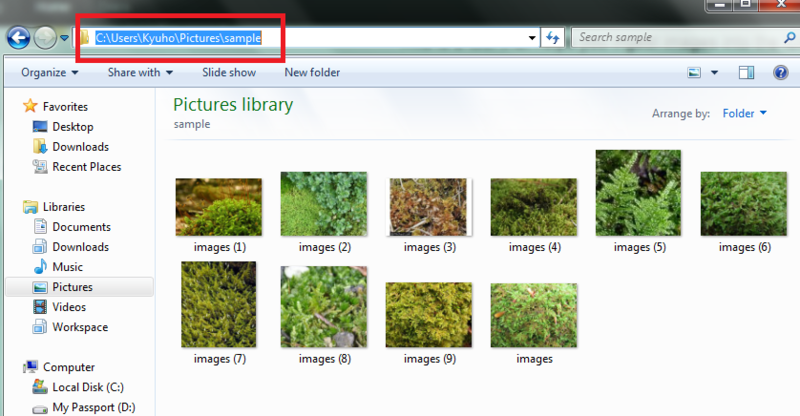The height and width of the screenshot is (416, 800).
Task: Click in the Search sample box
Action: click(678, 37)
